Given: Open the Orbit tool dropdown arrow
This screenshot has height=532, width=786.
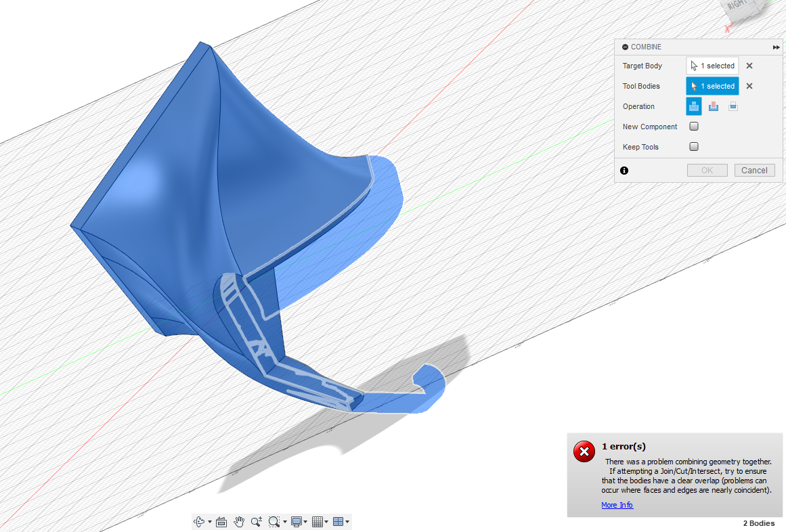Looking at the screenshot, I should coord(210,521).
